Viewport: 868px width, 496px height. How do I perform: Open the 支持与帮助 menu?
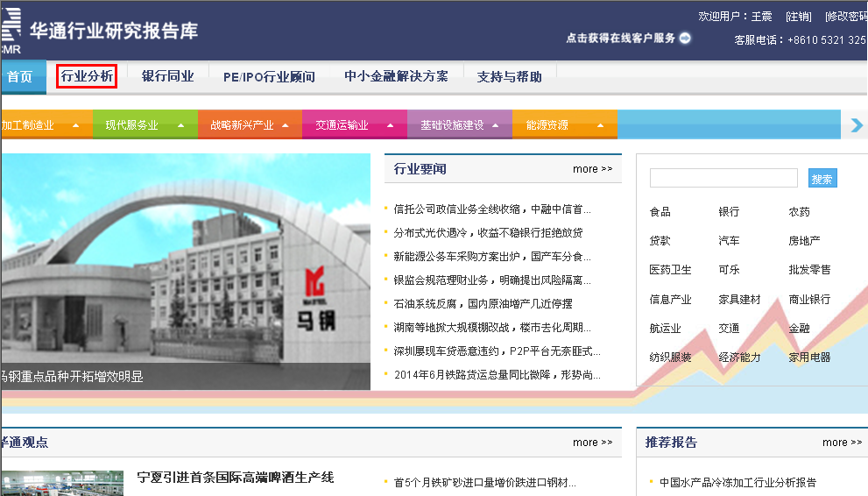point(509,76)
